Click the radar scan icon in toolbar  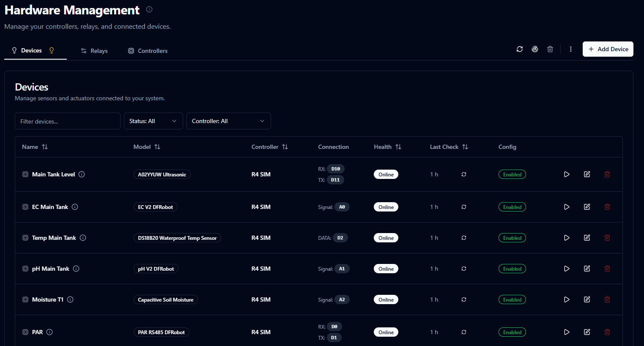tap(535, 49)
